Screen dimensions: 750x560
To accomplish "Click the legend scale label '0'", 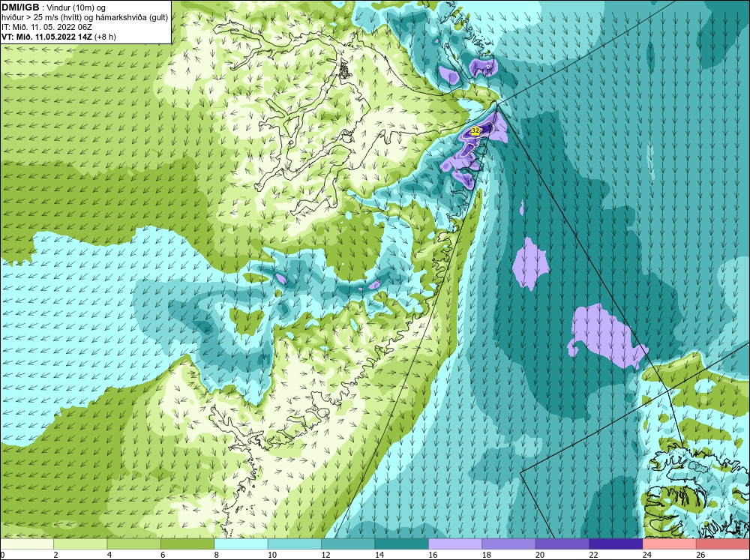I will click(2, 555).
